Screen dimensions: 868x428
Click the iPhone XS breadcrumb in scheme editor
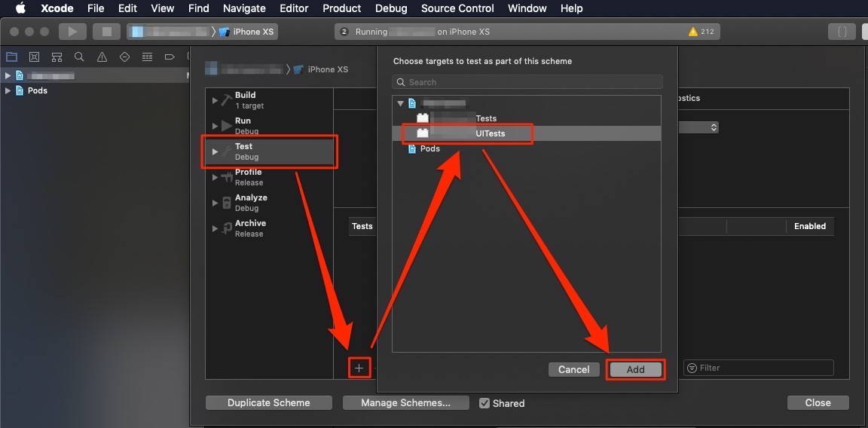321,69
